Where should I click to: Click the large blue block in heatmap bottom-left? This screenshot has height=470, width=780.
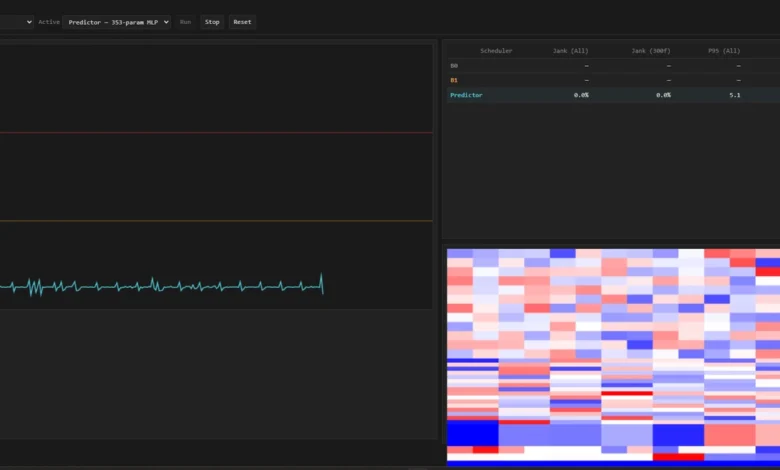tap(472, 434)
